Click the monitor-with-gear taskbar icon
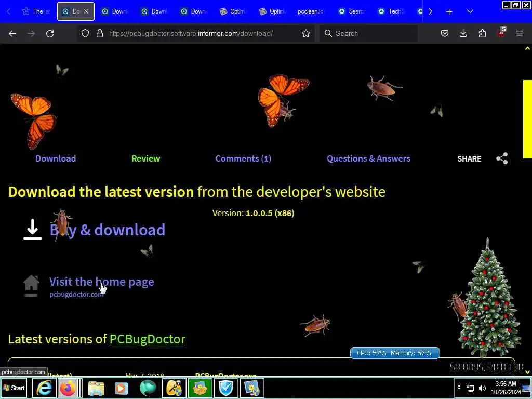Viewport: 532px width, 399px height. click(x=252, y=388)
